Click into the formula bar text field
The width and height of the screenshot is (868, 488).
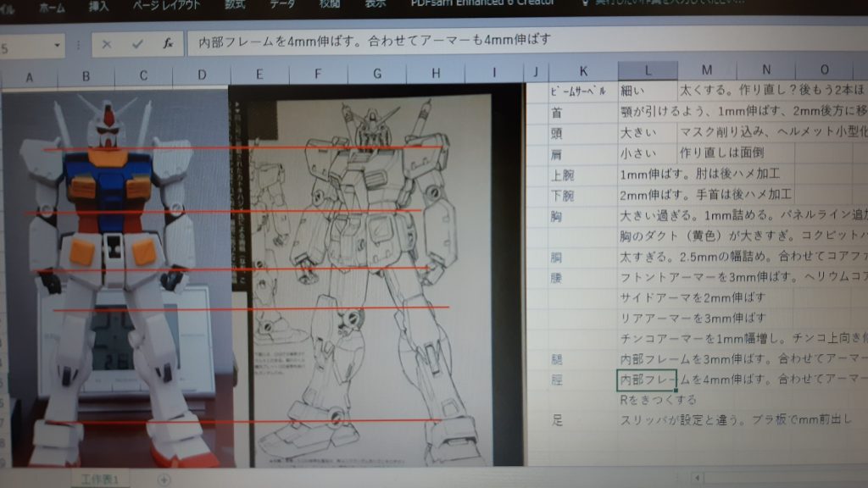pyautogui.click(x=509, y=42)
